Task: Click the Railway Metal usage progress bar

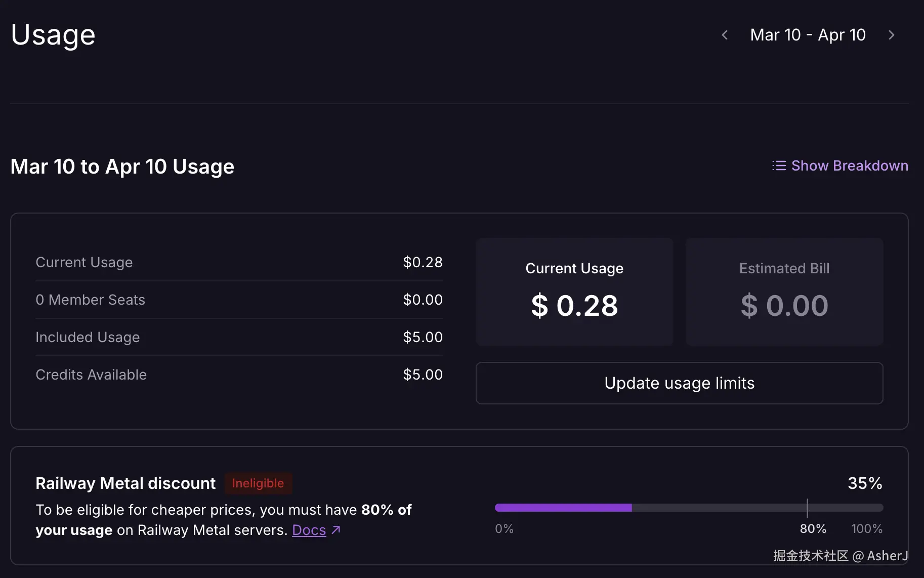Action: (688, 508)
